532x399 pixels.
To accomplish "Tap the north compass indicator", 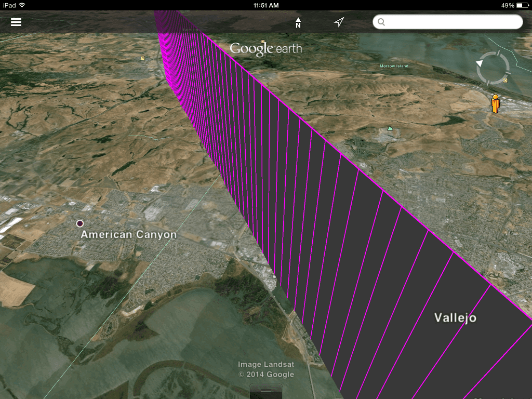I will click(x=298, y=22).
